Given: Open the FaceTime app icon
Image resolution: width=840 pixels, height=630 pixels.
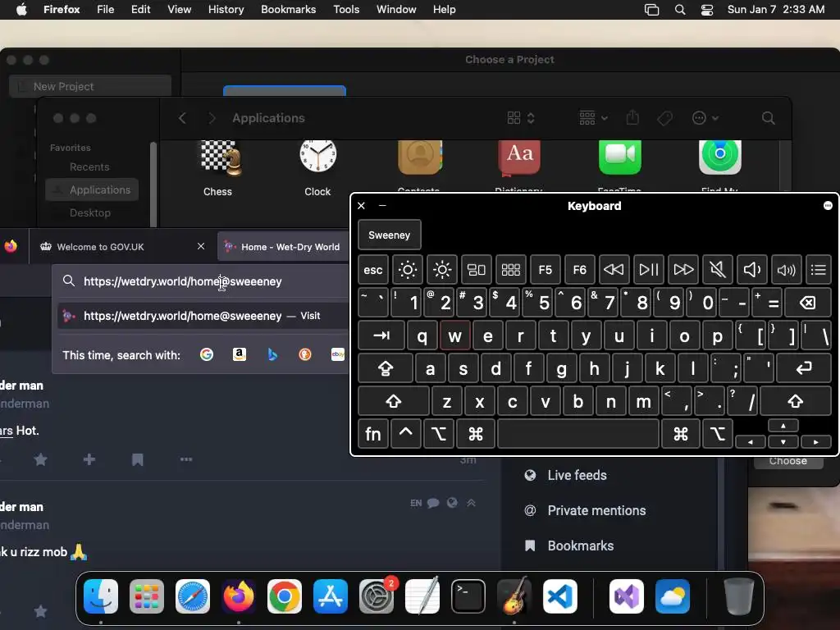Looking at the screenshot, I should pos(620,157).
